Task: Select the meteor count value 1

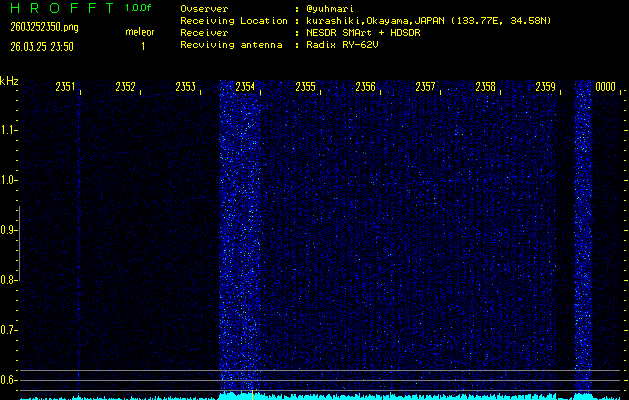Action: coord(142,46)
